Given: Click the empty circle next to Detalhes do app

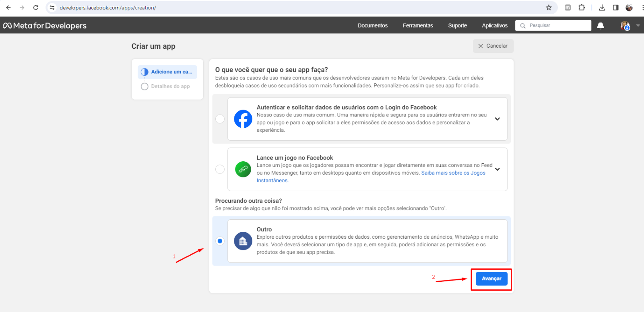Looking at the screenshot, I should [144, 86].
